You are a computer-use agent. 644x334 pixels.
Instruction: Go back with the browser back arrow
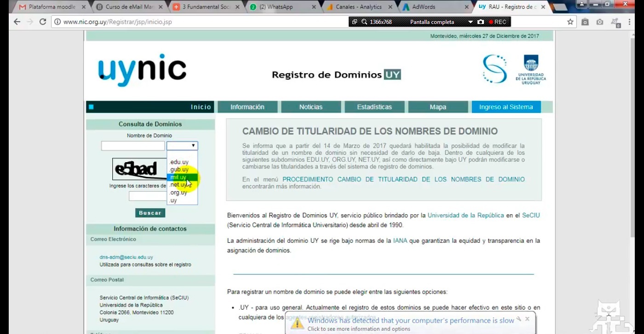(17, 22)
